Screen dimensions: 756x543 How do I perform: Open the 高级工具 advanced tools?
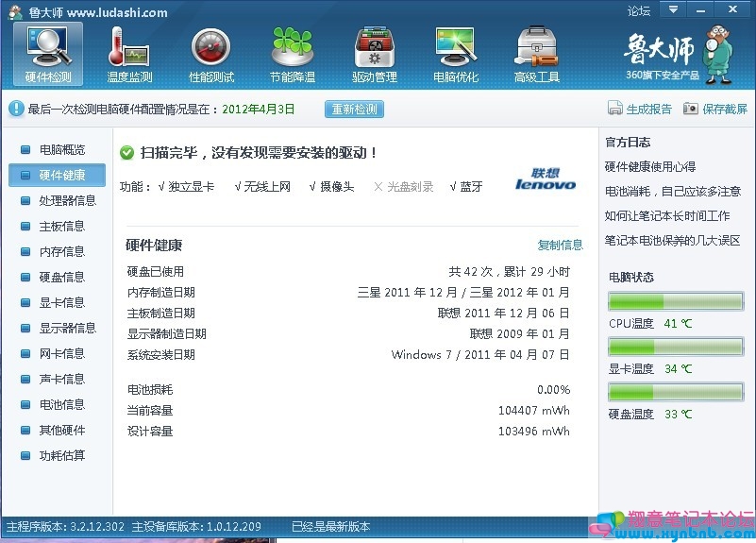537,55
